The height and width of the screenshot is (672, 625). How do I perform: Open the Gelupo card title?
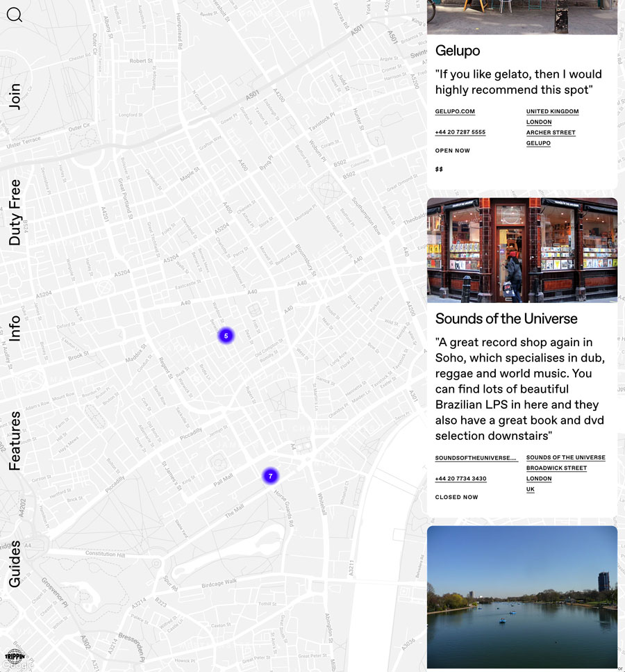pyautogui.click(x=458, y=51)
